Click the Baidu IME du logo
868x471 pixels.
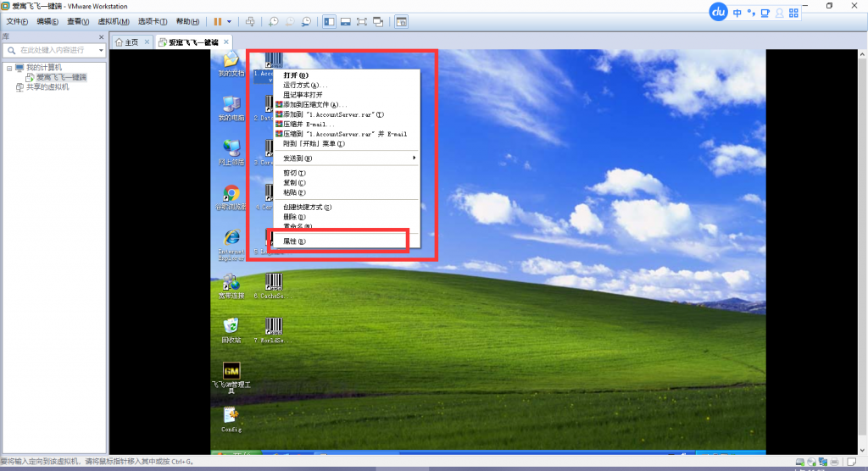(x=719, y=12)
